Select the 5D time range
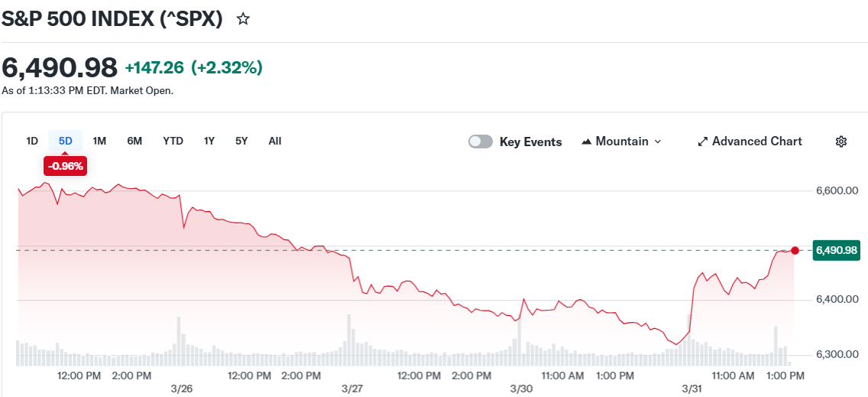Viewport: 868px width, 397px height. click(66, 141)
